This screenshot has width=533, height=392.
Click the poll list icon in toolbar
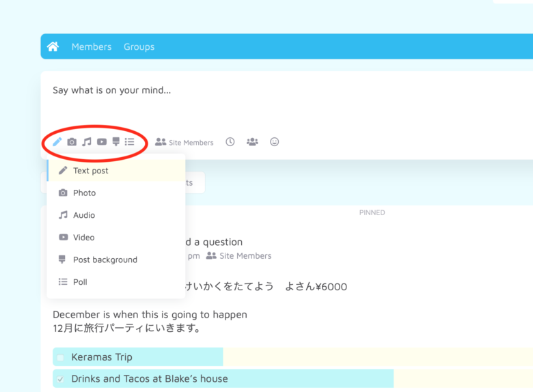click(130, 142)
